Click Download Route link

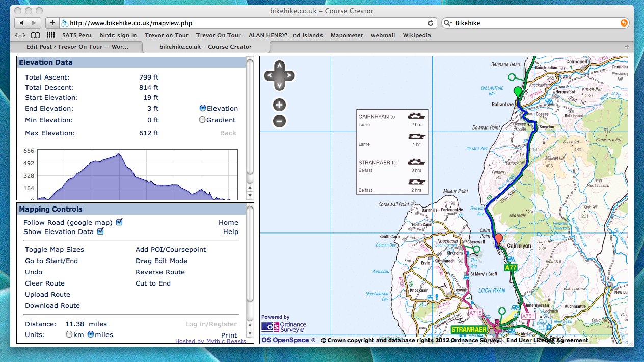(x=52, y=306)
